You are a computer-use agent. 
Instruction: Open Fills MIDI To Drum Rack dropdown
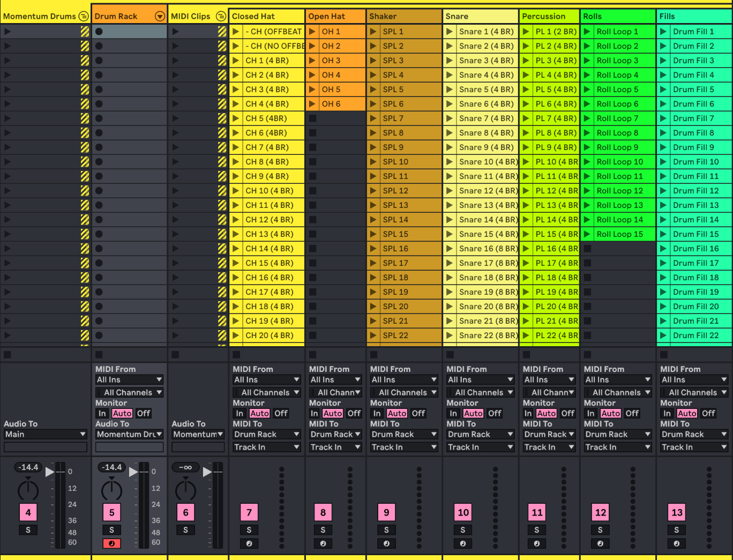694,434
